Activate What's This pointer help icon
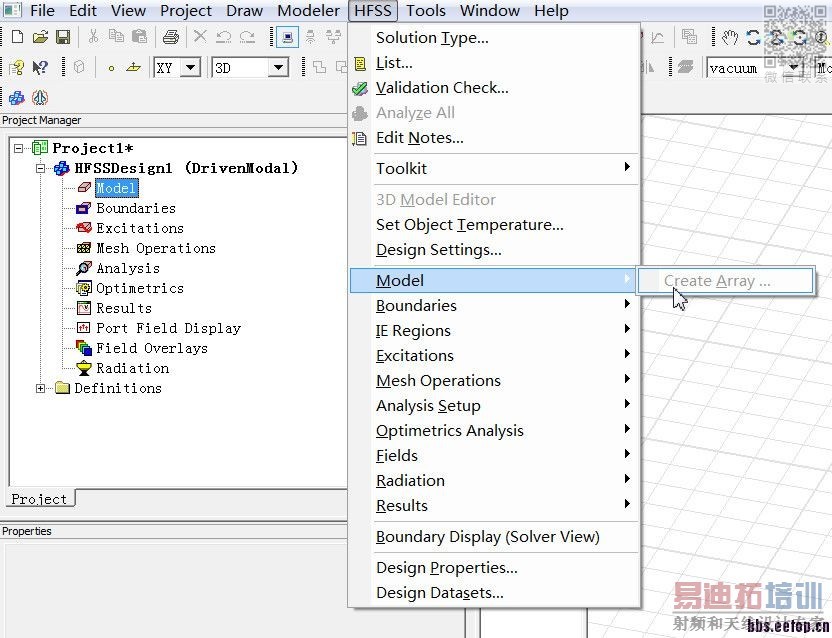The height and width of the screenshot is (638, 832). pos(40,67)
